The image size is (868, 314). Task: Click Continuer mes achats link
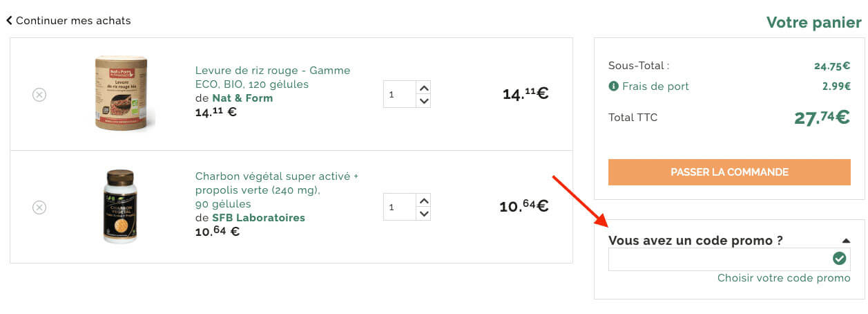[x=73, y=21]
